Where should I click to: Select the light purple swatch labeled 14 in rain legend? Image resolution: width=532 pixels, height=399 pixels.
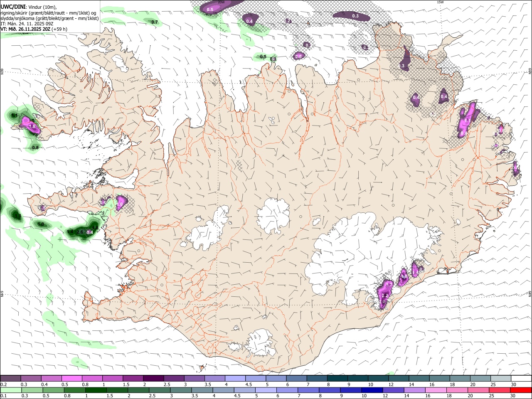414,390
